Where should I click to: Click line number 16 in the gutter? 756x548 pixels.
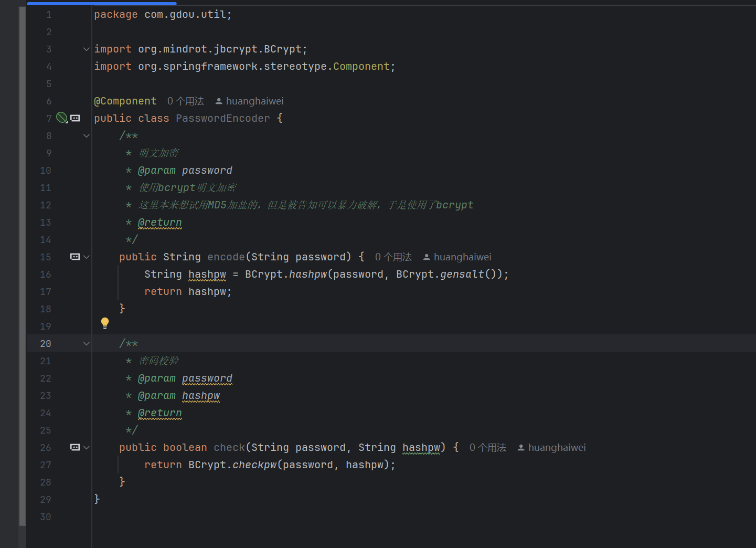[46, 274]
